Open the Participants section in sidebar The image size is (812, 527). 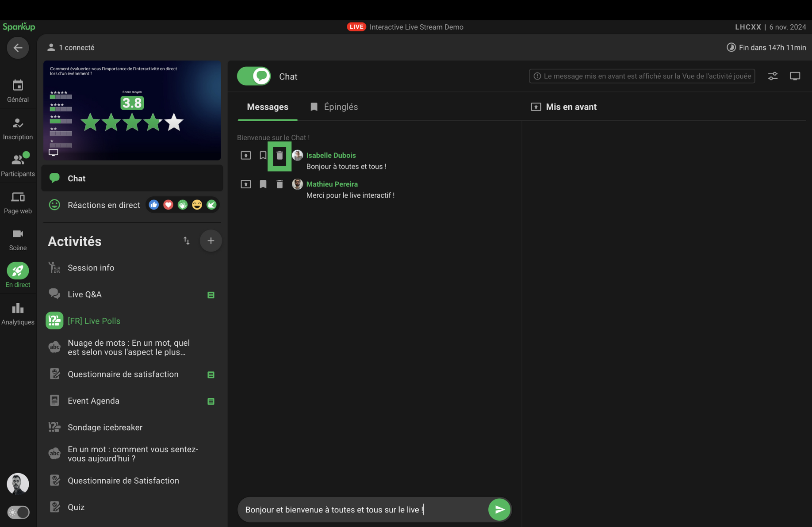(18, 165)
